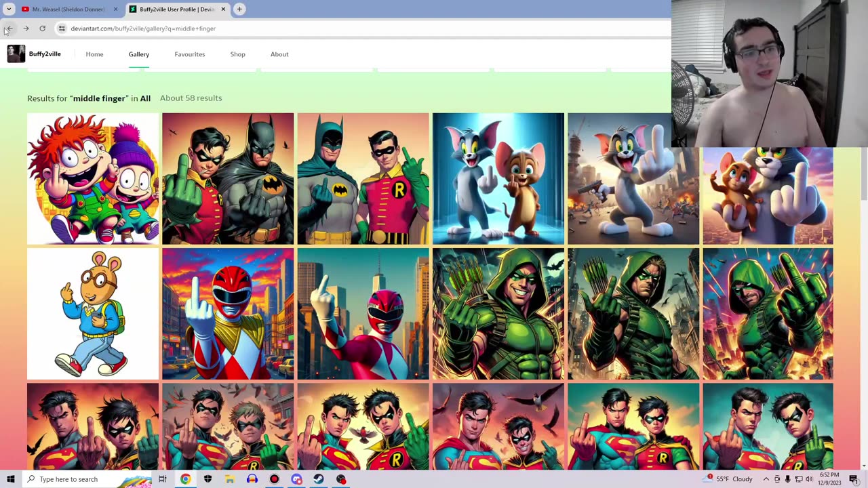Close the Mr. Weasel YouTube tab

[x=115, y=9]
